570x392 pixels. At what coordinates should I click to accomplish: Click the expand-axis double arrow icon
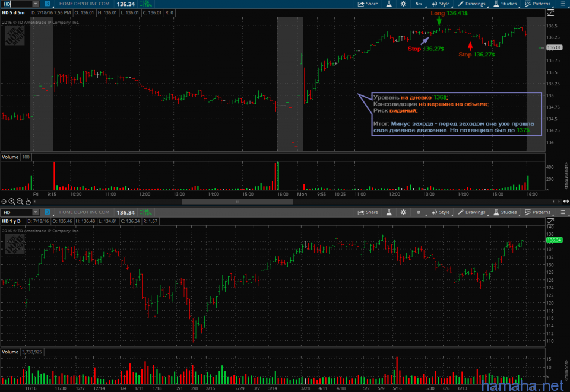[x=566, y=202]
